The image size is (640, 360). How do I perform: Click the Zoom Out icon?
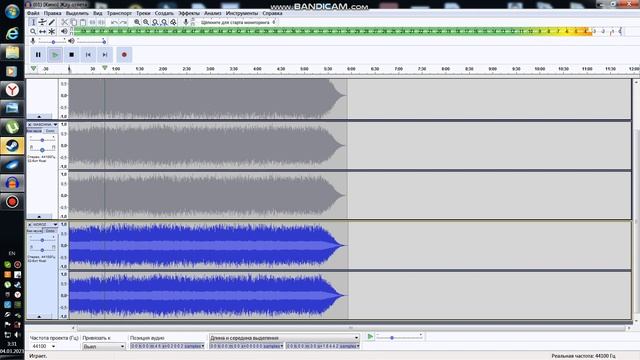pyautogui.click(x=146, y=22)
